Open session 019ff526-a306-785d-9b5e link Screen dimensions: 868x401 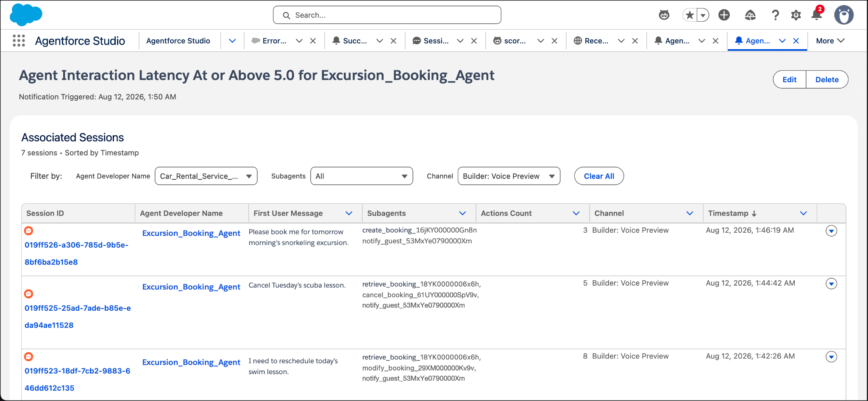pyautogui.click(x=76, y=253)
